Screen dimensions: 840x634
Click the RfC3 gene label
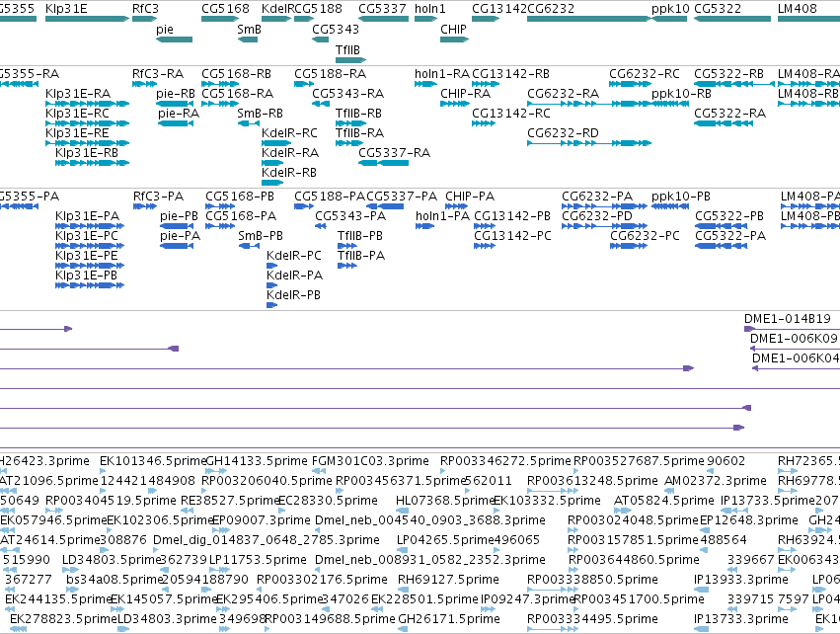(x=145, y=9)
